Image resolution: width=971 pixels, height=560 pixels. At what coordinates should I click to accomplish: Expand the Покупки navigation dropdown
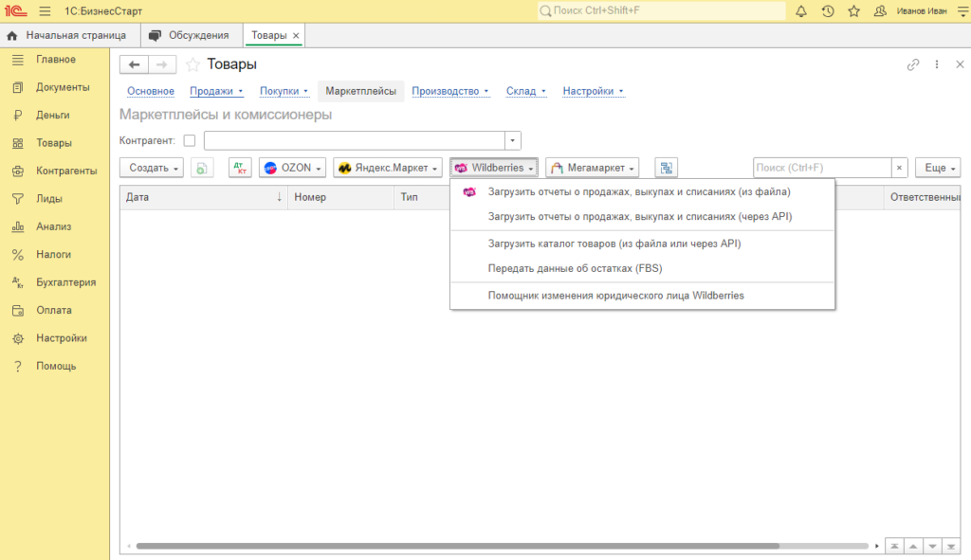tap(284, 91)
